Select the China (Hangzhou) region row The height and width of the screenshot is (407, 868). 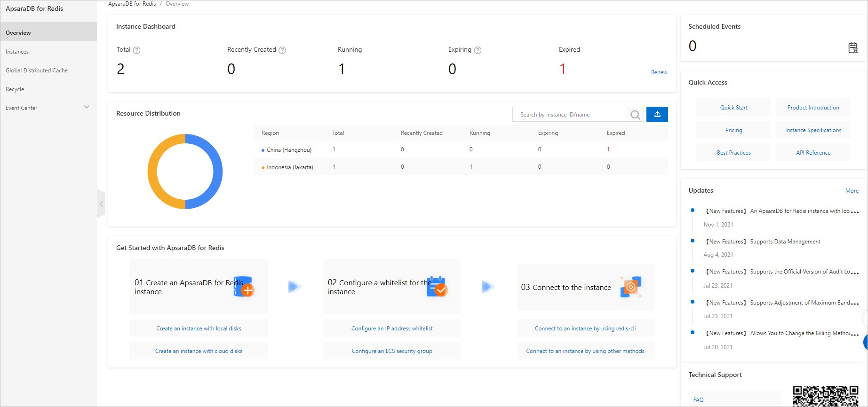pos(461,149)
